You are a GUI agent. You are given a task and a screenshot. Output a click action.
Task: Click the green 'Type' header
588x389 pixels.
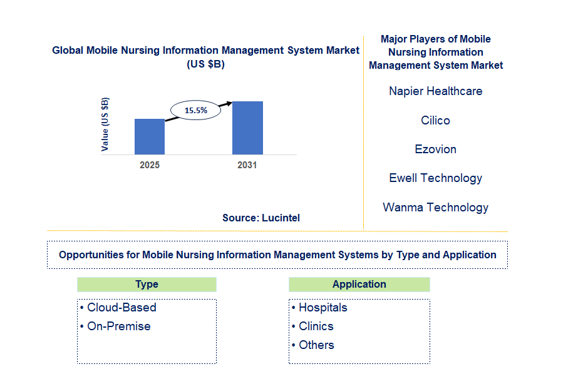(x=147, y=285)
